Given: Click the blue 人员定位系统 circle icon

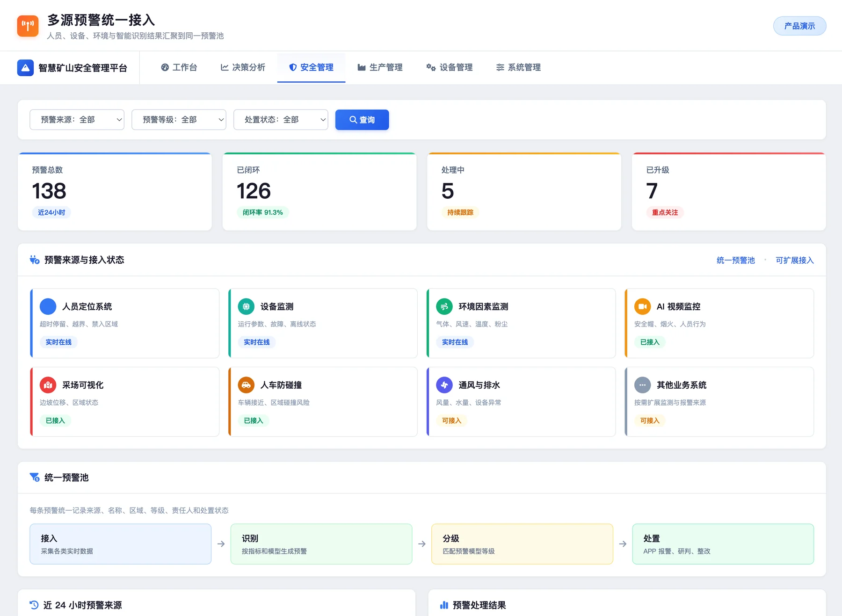Looking at the screenshot, I should 48,306.
